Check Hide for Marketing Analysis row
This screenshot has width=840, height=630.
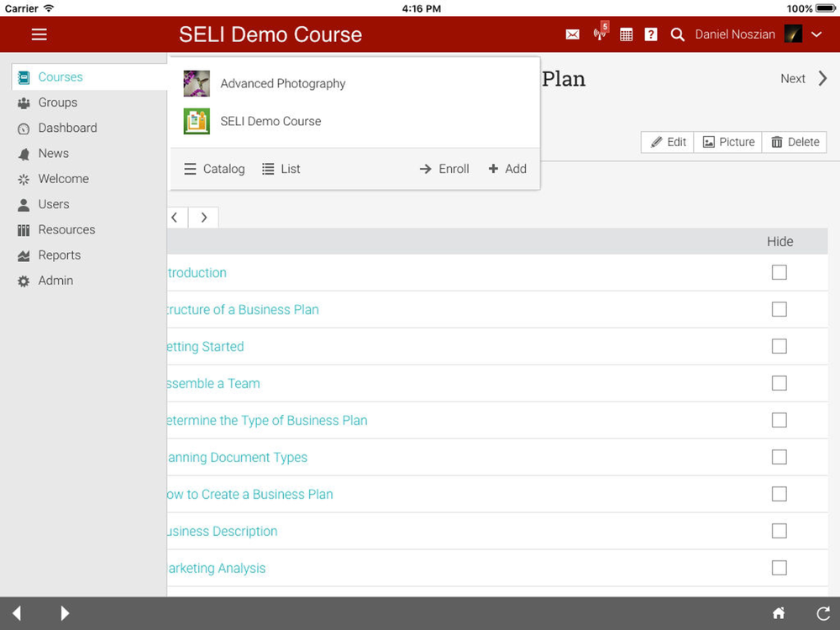tap(780, 569)
